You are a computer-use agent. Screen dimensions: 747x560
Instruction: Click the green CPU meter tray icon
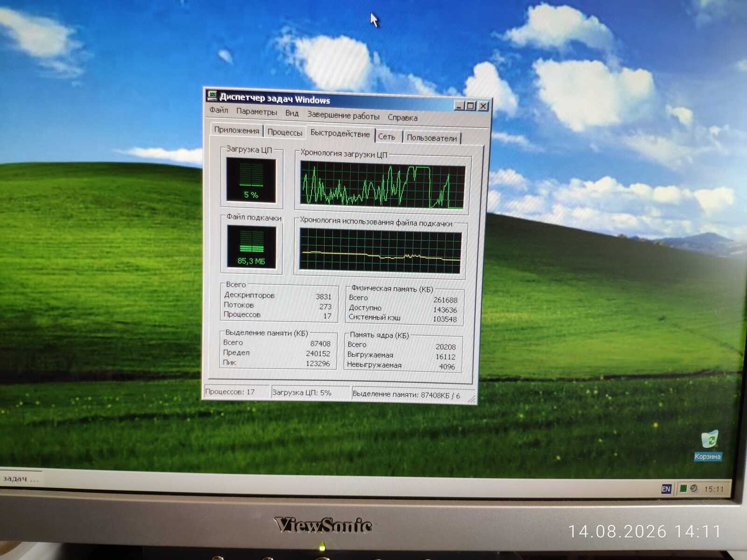[x=683, y=488]
